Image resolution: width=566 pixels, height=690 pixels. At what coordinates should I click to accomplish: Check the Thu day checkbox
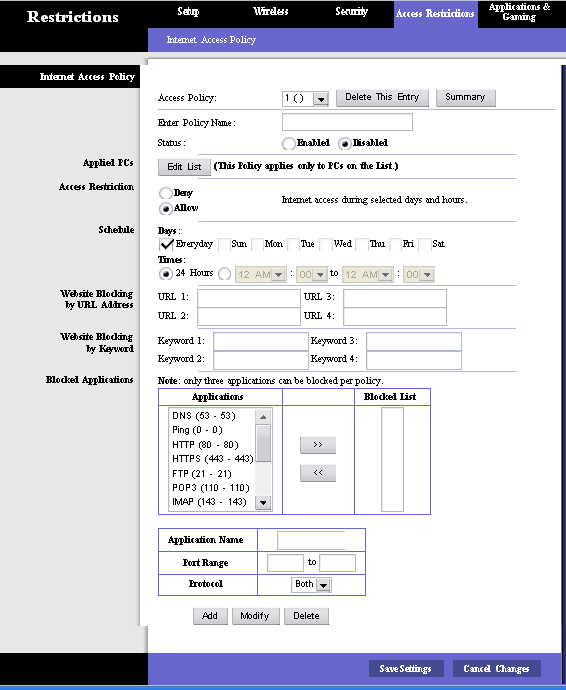(362, 244)
